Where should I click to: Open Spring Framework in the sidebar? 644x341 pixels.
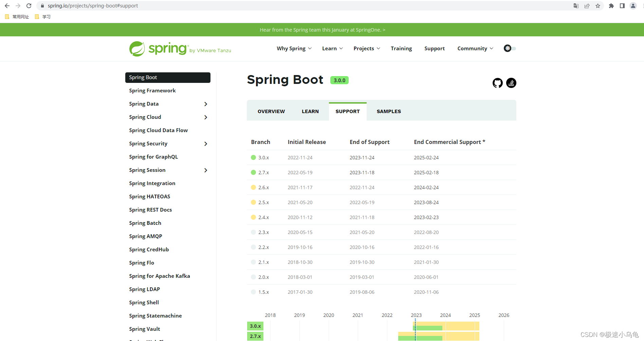152,91
